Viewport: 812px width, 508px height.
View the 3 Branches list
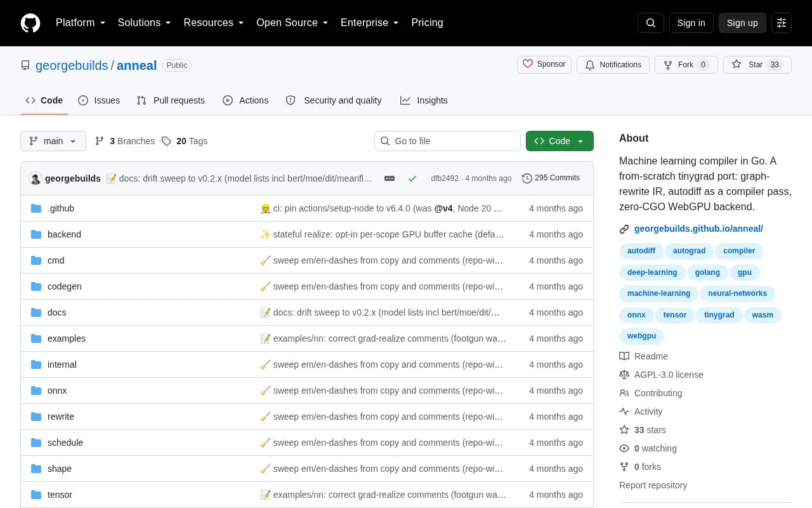(125, 141)
